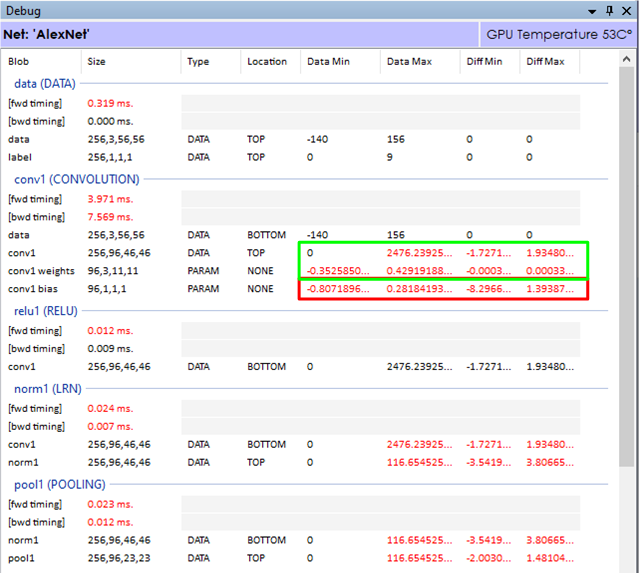Select the norm1 (LRN) group header
This screenshot has height=573, width=639.
[x=48, y=389]
